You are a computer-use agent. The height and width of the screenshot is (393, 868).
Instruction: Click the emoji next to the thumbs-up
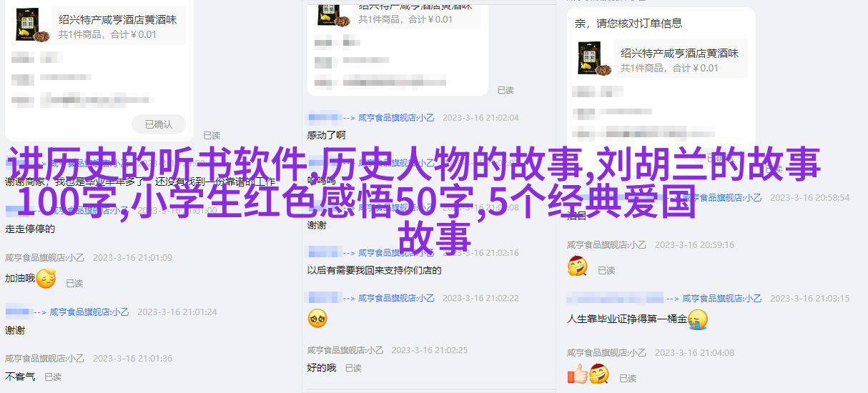point(599,374)
